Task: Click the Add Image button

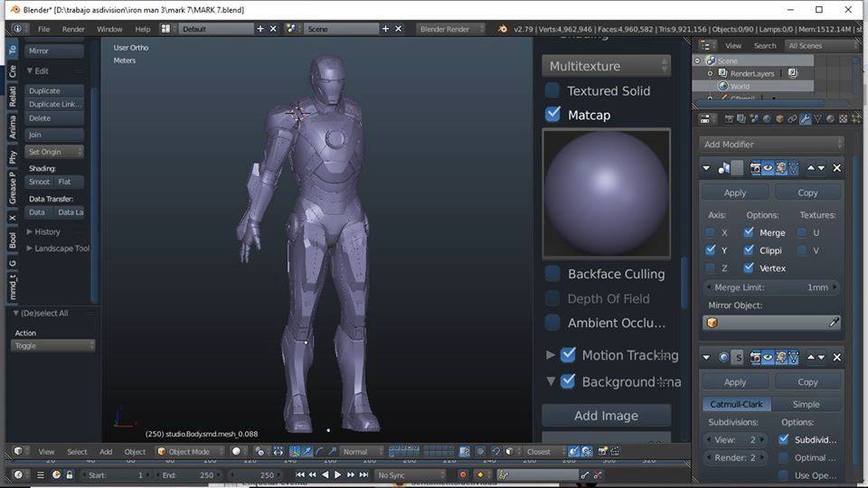Action: tap(606, 416)
